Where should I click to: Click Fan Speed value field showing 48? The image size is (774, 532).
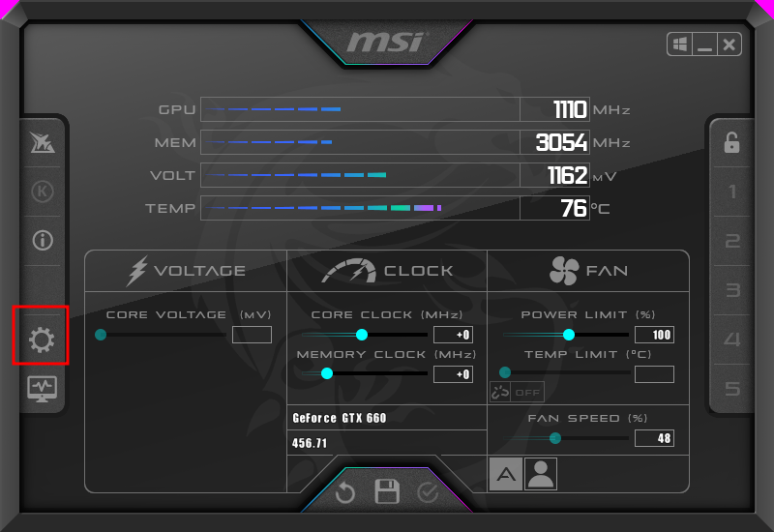click(655, 438)
